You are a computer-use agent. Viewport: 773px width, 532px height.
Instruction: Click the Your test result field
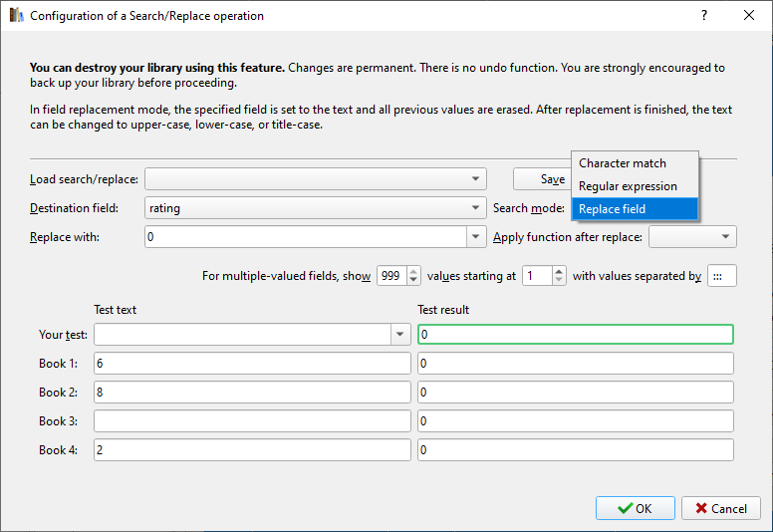tap(576, 335)
